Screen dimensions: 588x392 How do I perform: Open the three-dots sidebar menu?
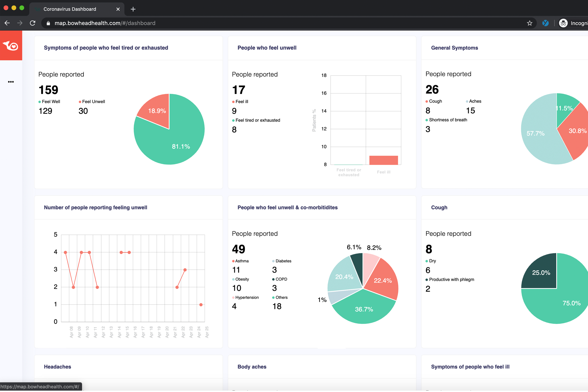point(11,82)
